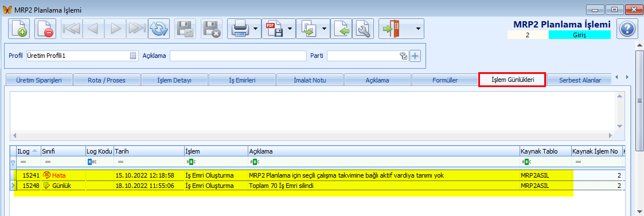Screen dimensions: 644x216
Task: Click the Profil field lookup icon
Action: pos(133,56)
